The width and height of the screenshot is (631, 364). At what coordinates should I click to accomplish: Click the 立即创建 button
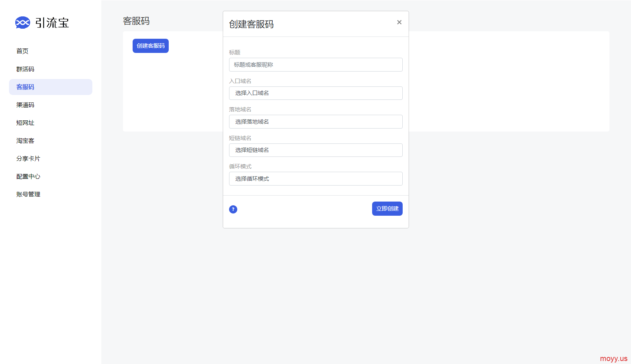(387, 209)
